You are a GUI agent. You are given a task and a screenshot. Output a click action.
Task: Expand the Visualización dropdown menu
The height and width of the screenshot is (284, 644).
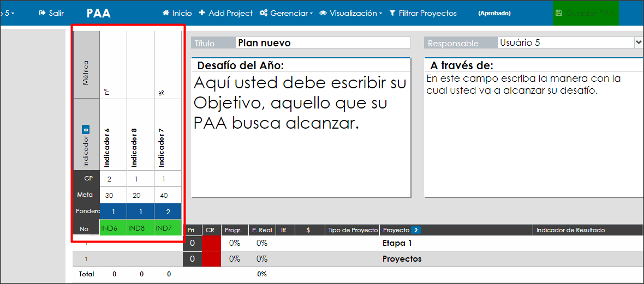351,13
